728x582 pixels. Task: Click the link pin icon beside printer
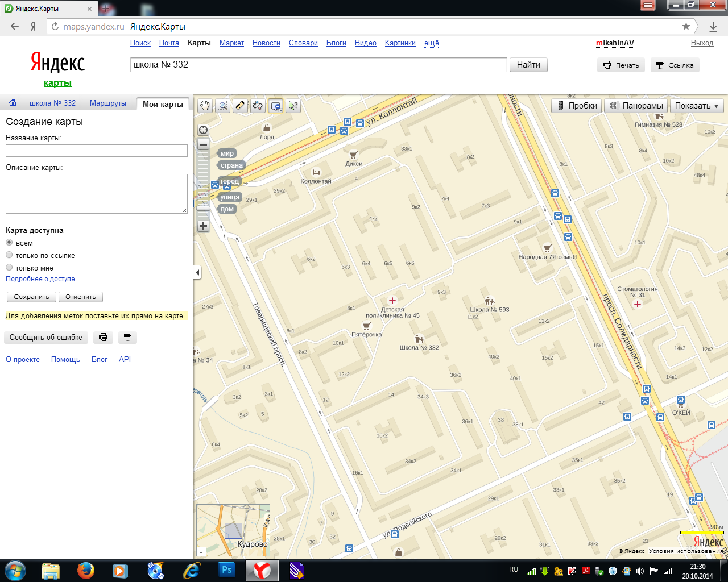(x=127, y=338)
